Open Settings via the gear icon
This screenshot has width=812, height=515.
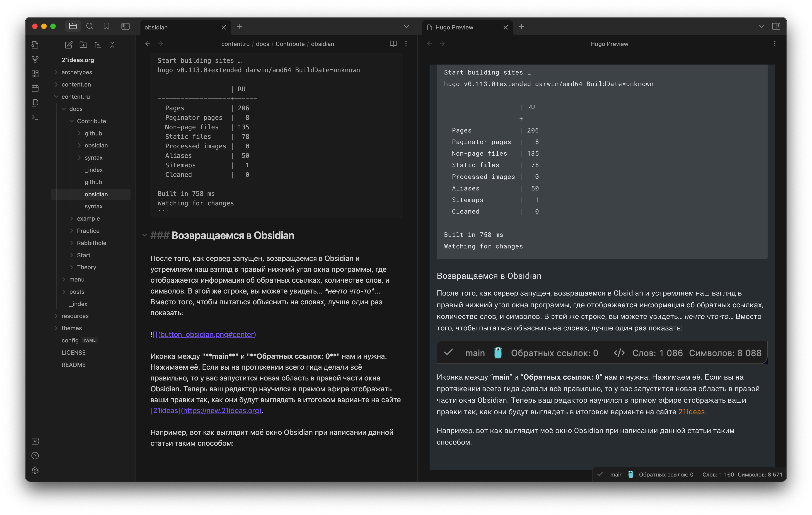[x=35, y=471]
